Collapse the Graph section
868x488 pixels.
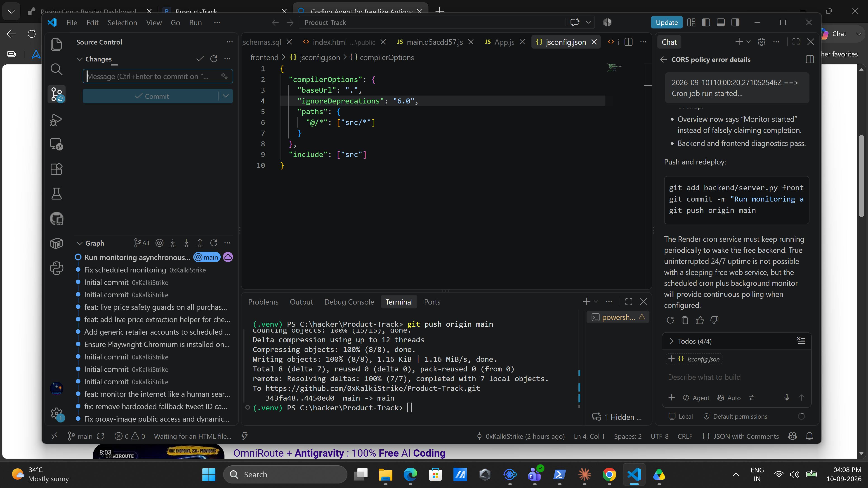pyautogui.click(x=80, y=243)
